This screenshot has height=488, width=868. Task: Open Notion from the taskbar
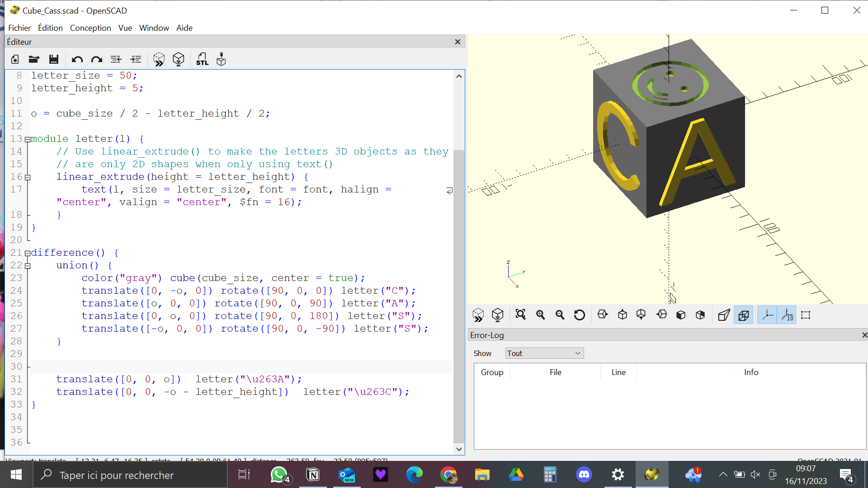(x=313, y=475)
